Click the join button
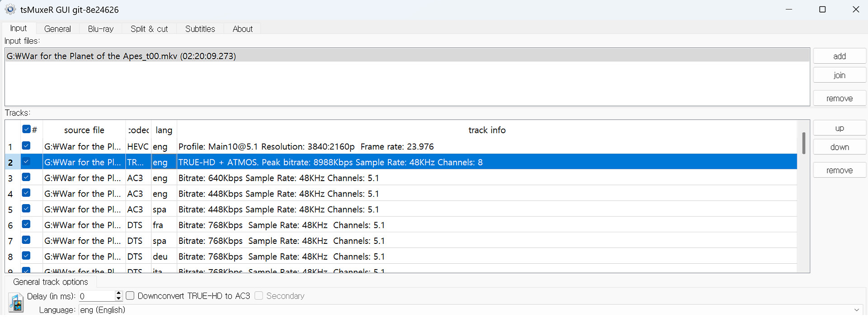The height and width of the screenshot is (317, 868). [x=839, y=75]
